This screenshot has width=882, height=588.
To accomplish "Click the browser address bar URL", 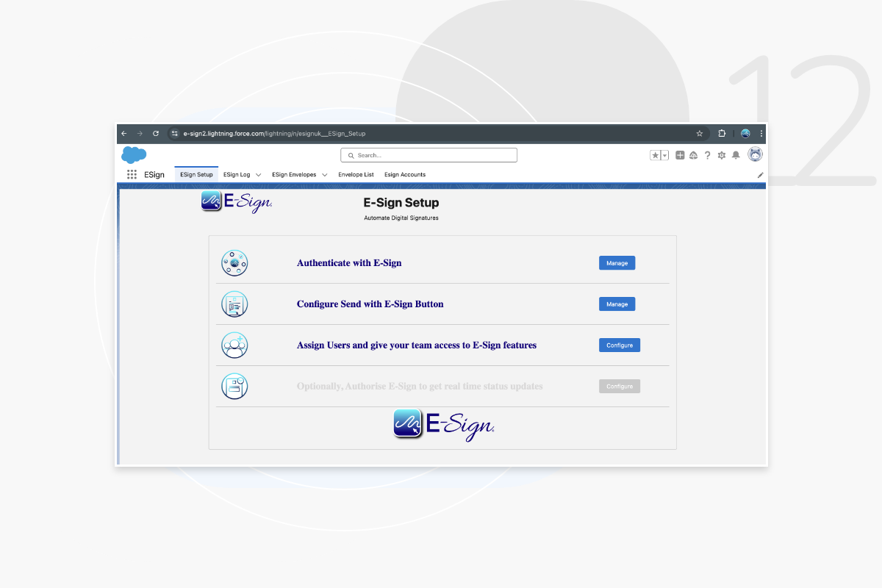I will [274, 134].
